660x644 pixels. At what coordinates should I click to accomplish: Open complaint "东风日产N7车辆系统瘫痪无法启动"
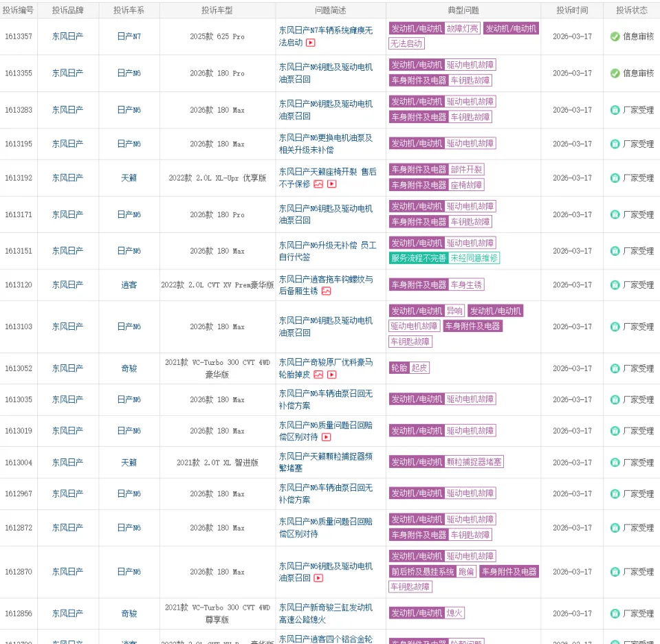tap(325, 36)
